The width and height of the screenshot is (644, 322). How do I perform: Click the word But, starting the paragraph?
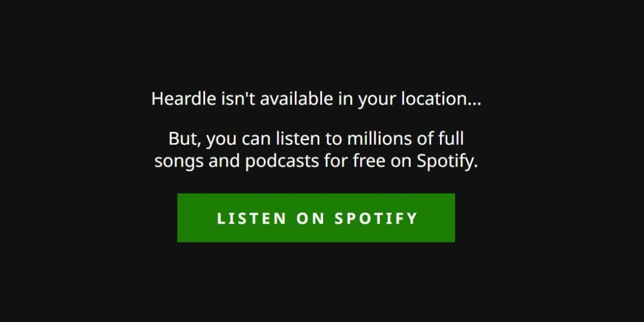(x=185, y=139)
